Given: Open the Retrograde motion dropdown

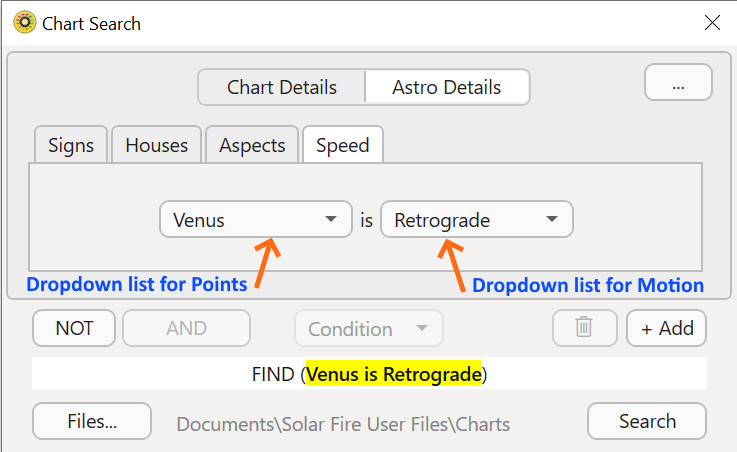Looking at the screenshot, I should coord(477,219).
